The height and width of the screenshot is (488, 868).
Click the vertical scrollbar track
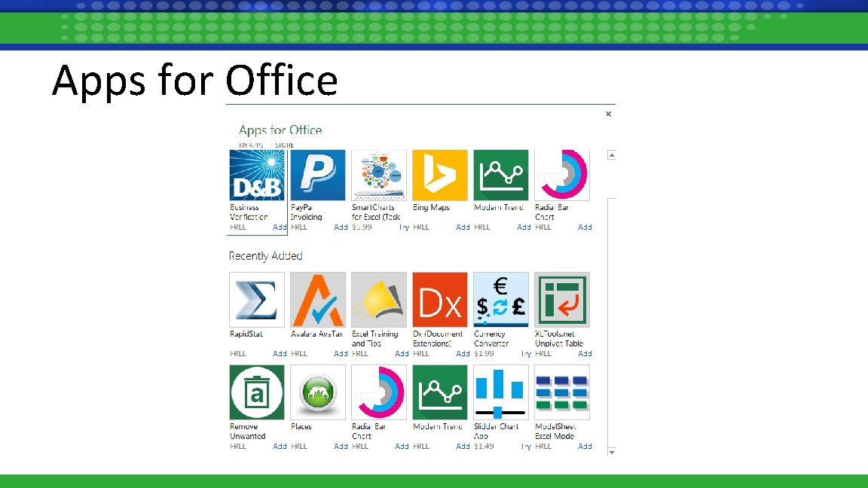coord(612,322)
